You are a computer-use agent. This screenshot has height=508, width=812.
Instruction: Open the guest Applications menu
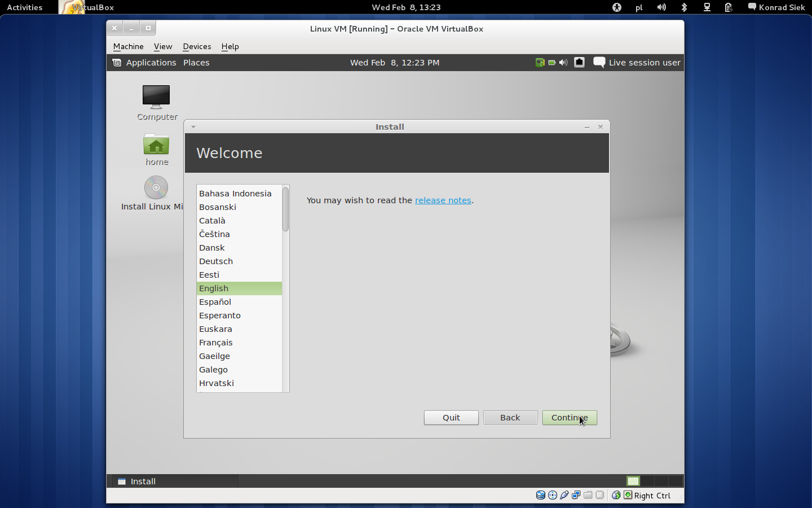coord(151,63)
